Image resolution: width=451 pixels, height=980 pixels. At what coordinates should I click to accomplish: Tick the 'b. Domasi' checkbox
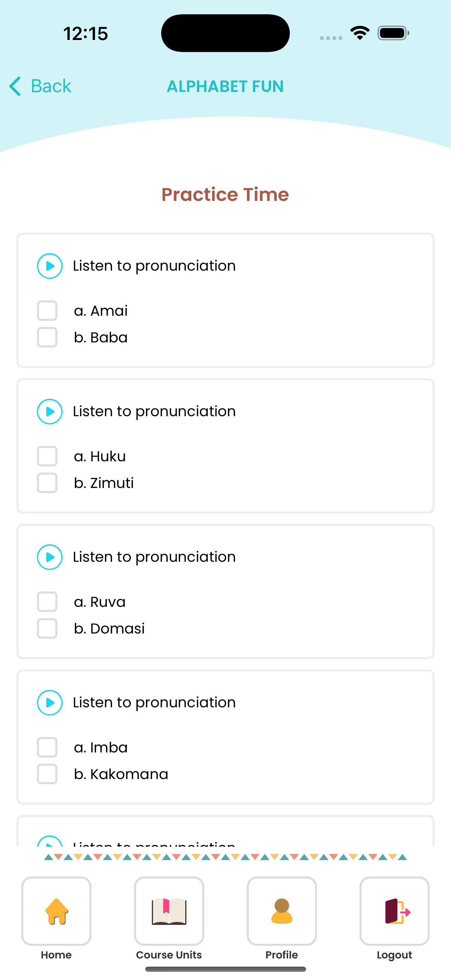pyautogui.click(x=47, y=628)
